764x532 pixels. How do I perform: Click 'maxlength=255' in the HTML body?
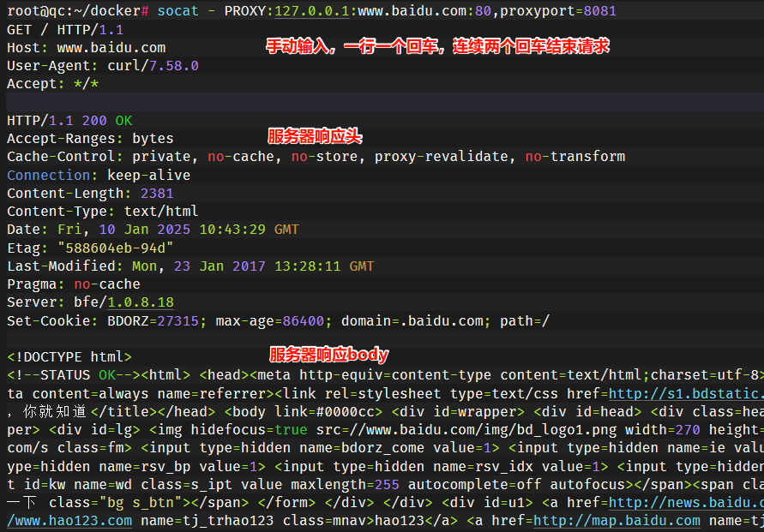click(345, 484)
